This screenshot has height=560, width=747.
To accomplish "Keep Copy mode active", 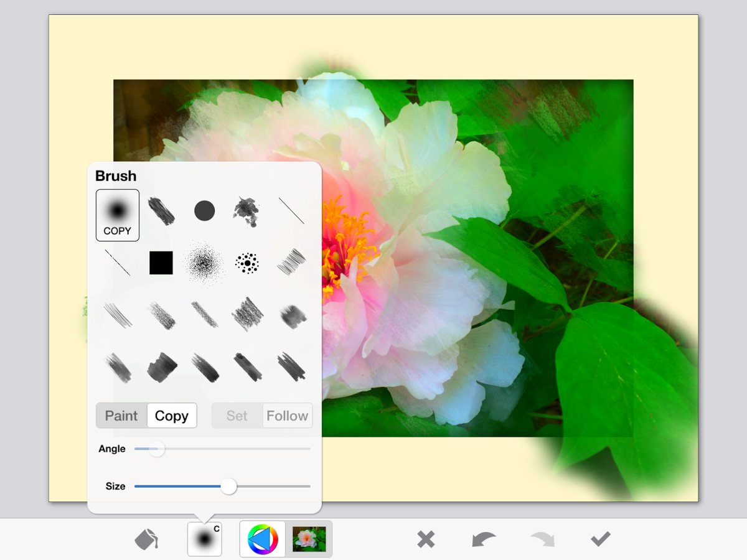I will tap(172, 416).
